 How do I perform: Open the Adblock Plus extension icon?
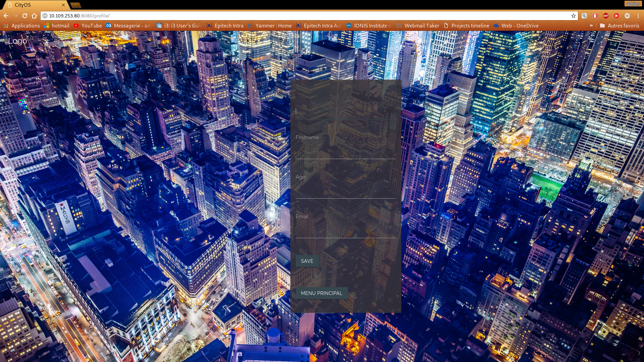pyautogui.click(x=606, y=16)
